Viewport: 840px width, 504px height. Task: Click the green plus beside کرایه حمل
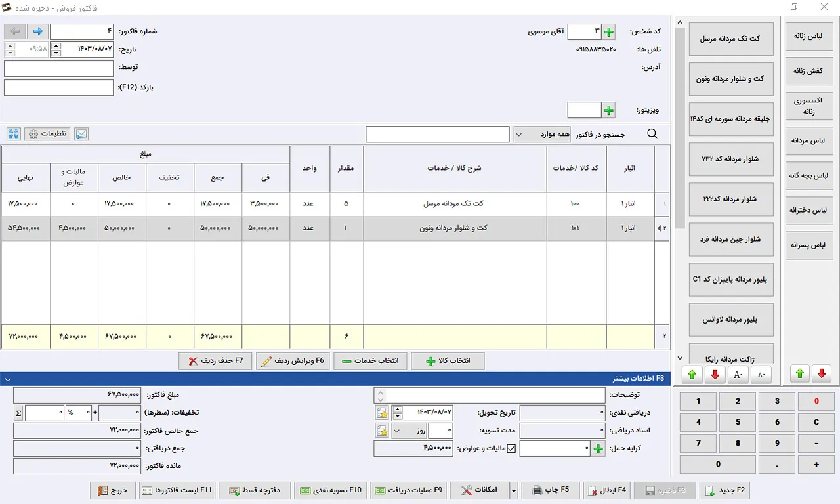pos(598,449)
